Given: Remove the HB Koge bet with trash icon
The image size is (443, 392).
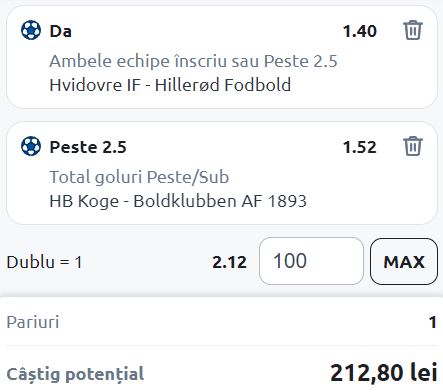Looking at the screenshot, I should 413,146.
